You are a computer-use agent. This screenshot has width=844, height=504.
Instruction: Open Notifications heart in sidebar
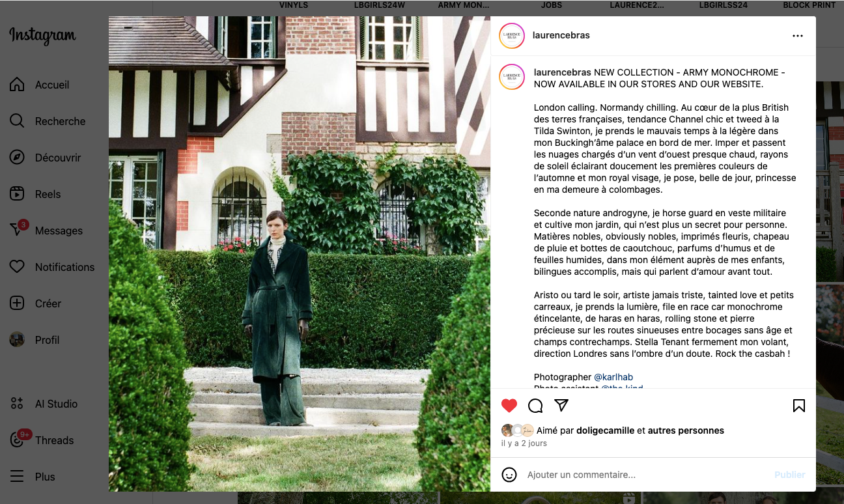[x=52, y=267]
